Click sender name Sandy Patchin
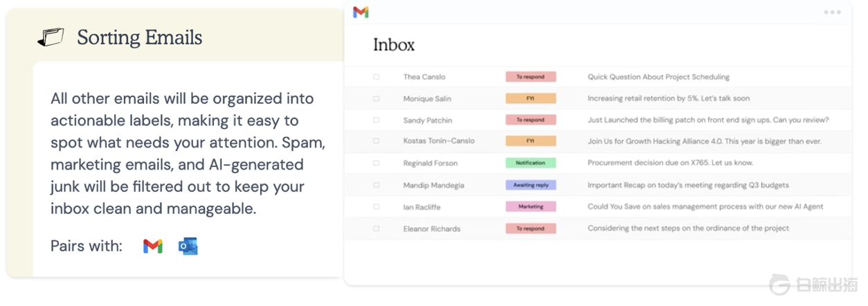 tap(427, 120)
